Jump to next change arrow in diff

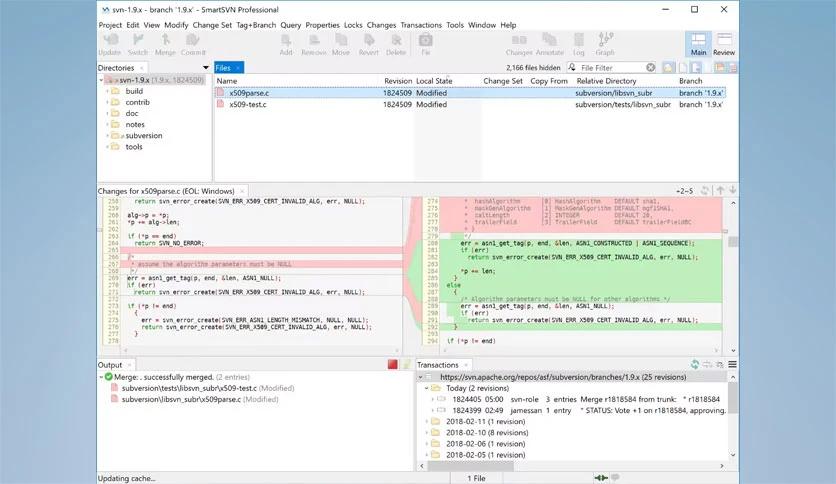pyautogui.click(x=733, y=190)
